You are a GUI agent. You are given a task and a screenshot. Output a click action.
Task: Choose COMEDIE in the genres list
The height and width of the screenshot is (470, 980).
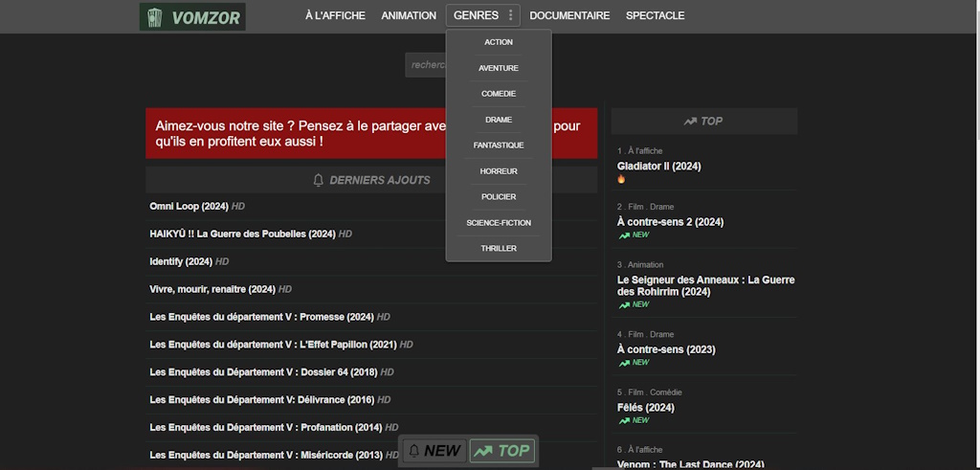pos(499,94)
